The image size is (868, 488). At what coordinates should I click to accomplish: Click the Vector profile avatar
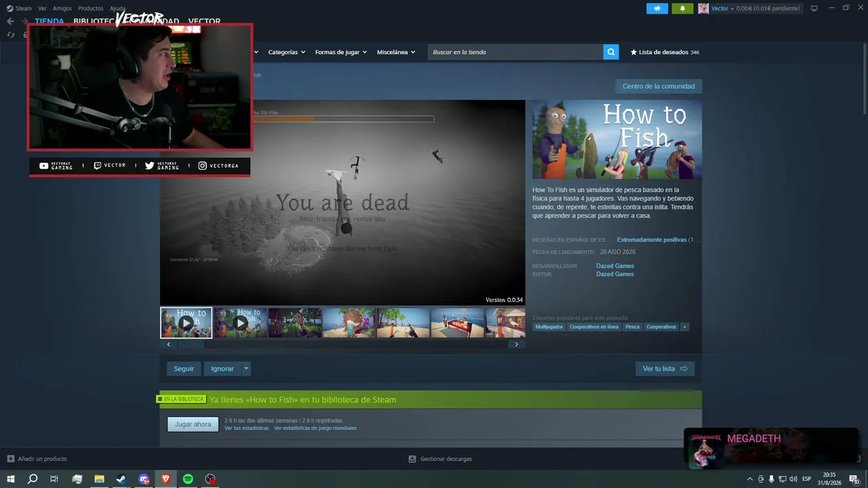pyautogui.click(x=703, y=8)
